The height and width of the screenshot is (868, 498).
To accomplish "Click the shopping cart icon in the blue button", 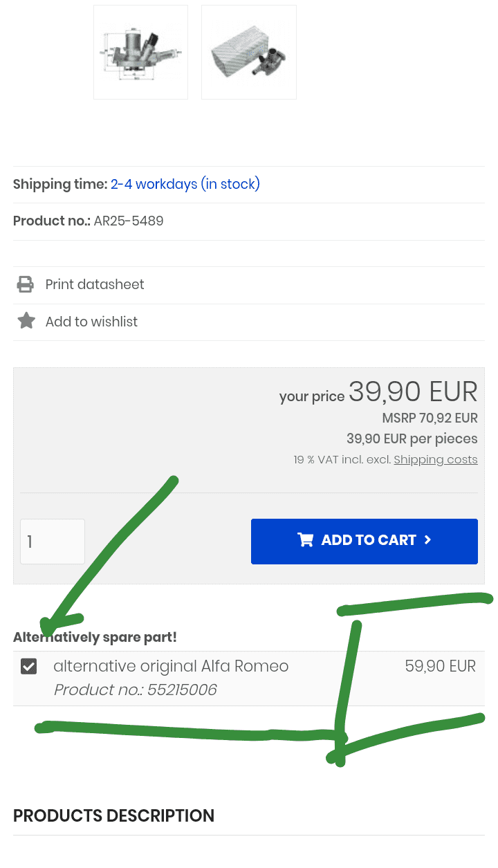I will point(305,540).
